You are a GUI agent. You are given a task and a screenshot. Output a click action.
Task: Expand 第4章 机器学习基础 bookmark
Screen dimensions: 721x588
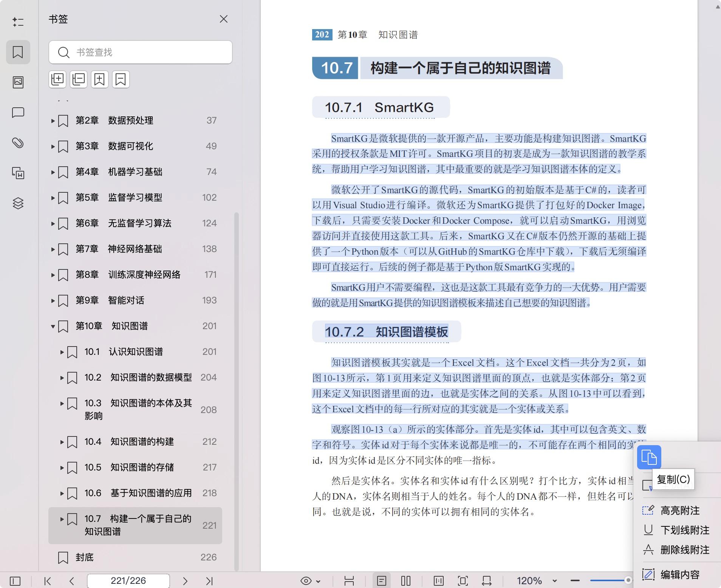(x=53, y=172)
